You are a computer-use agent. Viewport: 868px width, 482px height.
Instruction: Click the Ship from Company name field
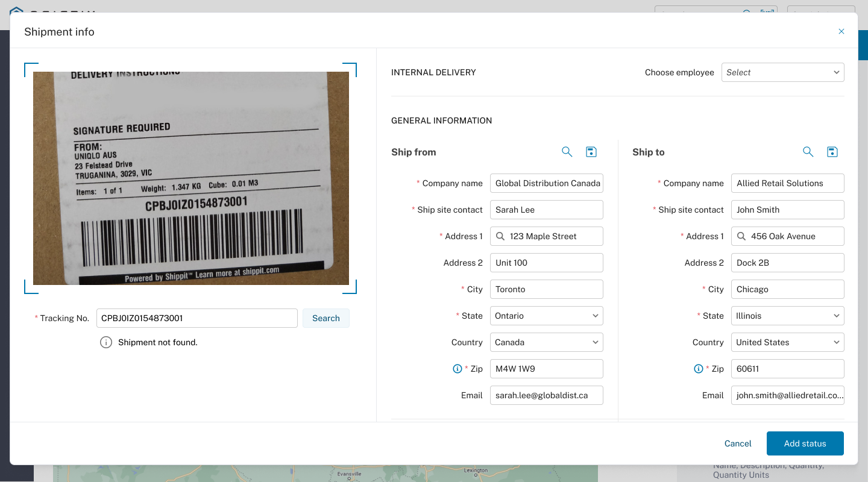[546, 183]
